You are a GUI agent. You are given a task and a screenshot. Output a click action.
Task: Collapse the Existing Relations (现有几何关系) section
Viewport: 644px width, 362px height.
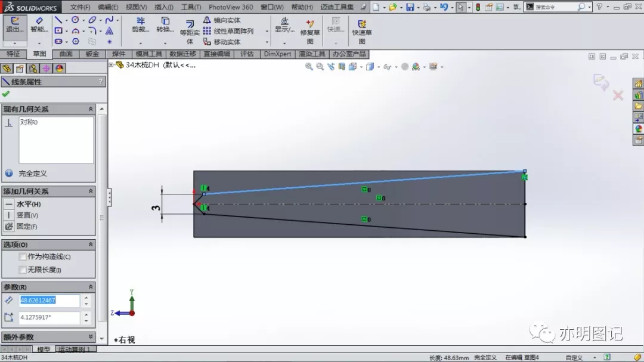pyautogui.click(x=91, y=109)
